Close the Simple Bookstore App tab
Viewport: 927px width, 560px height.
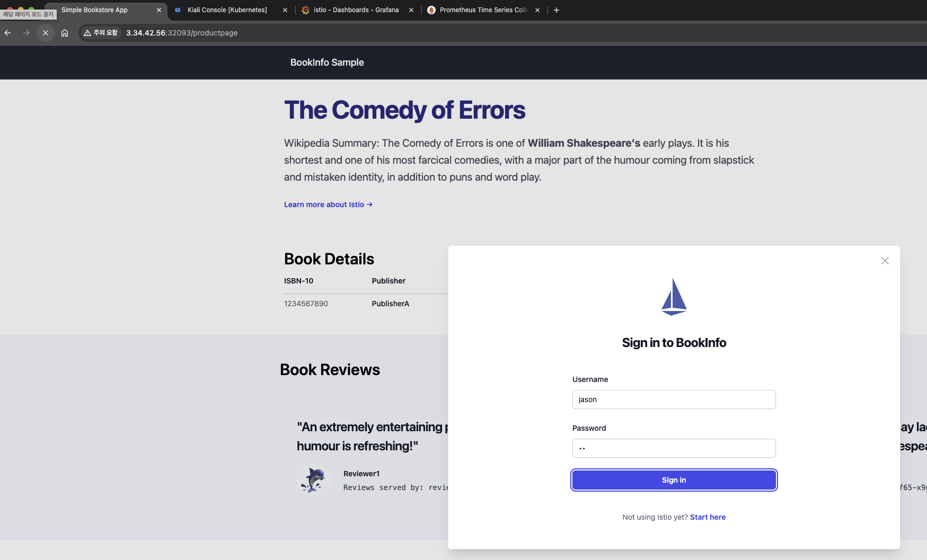tap(159, 10)
